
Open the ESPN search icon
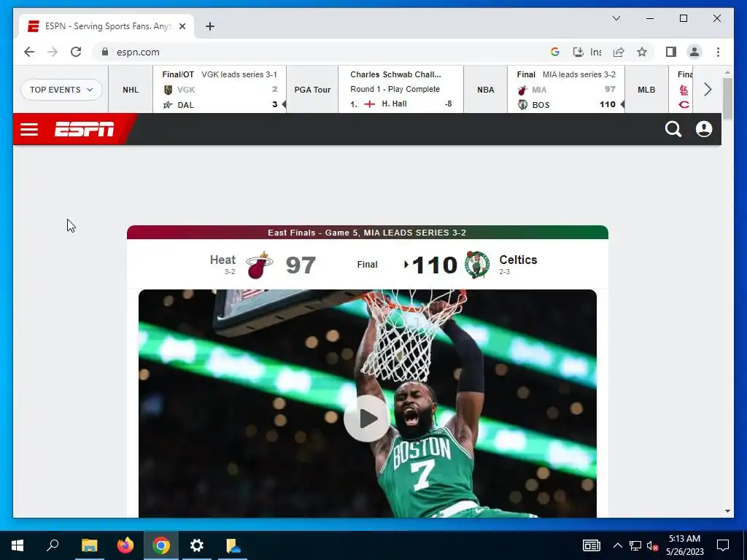pos(673,129)
